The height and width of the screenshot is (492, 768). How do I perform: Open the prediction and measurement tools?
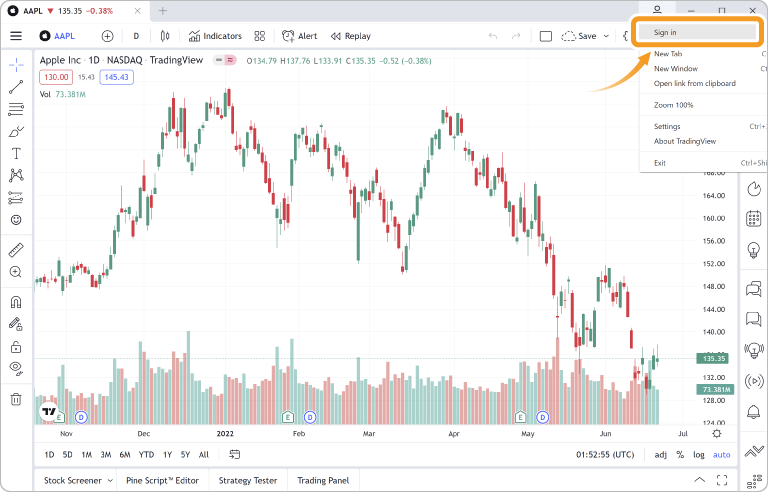(x=16, y=197)
